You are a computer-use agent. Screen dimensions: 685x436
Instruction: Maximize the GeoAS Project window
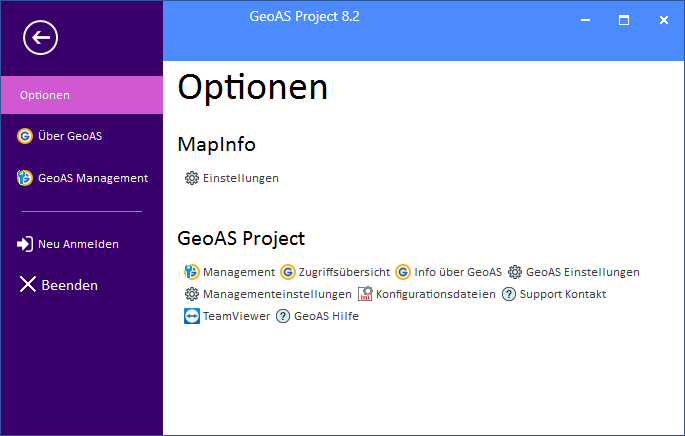[x=624, y=20]
